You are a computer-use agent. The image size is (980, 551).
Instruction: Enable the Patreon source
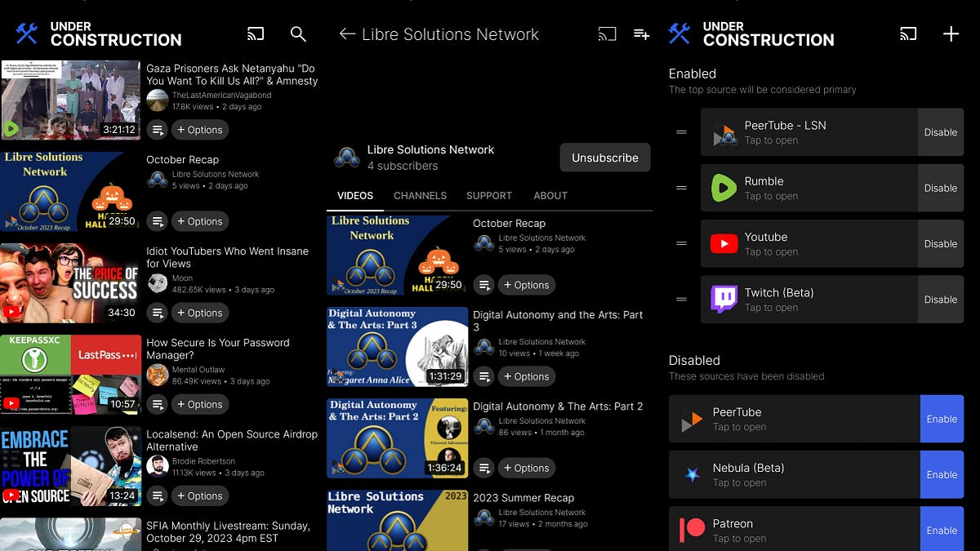click(942, 530)
